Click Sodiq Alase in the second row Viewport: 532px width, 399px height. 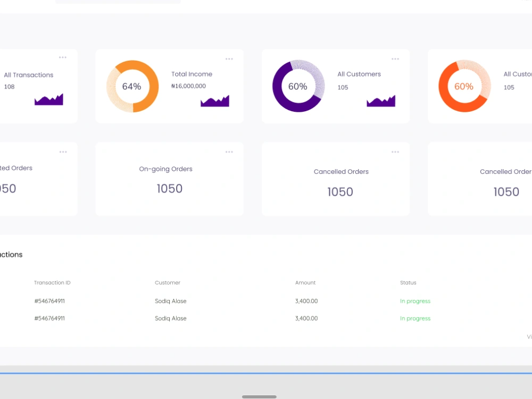(x=171, y=319)
